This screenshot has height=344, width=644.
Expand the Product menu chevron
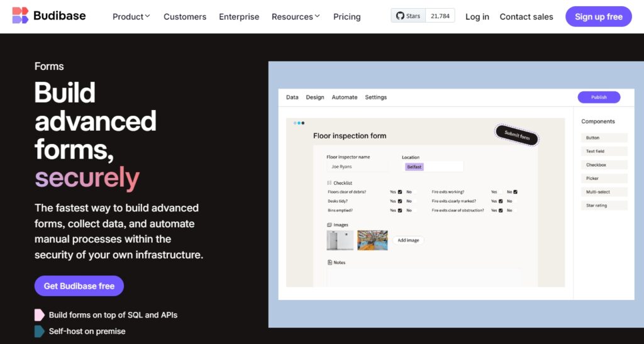147,16
